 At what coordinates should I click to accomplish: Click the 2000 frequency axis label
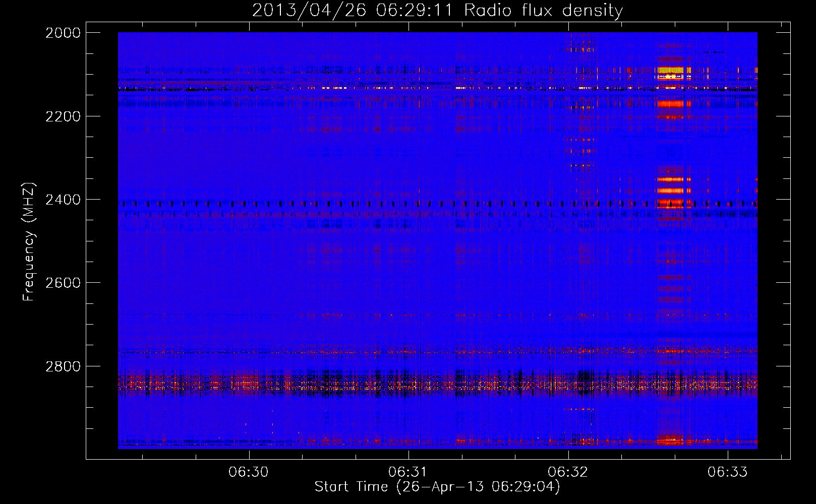pos(63,33)
